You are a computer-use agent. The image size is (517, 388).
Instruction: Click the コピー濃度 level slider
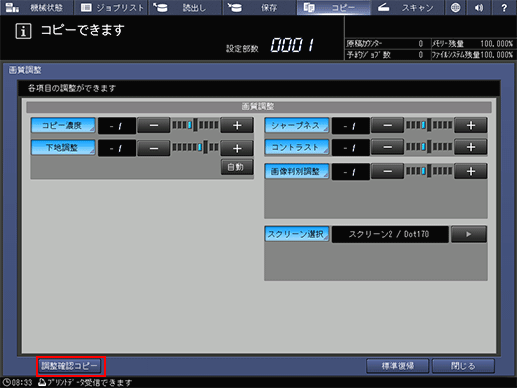click(x=195, y=125)
